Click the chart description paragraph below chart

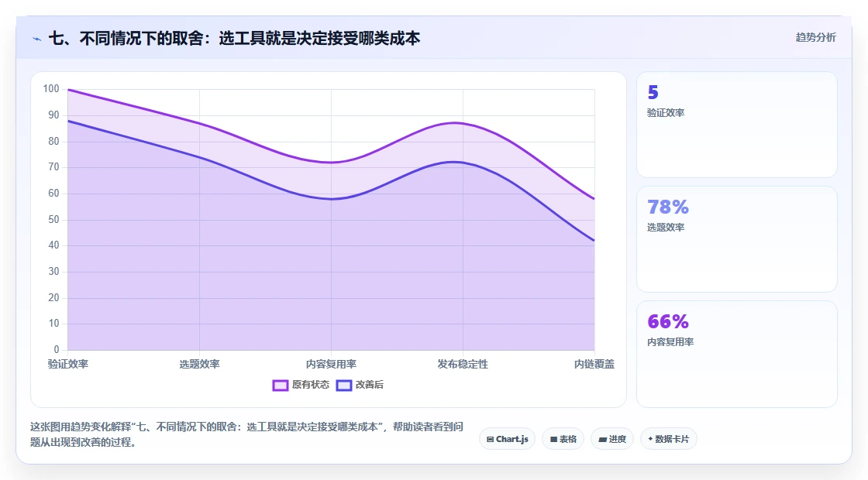[247, 434]
